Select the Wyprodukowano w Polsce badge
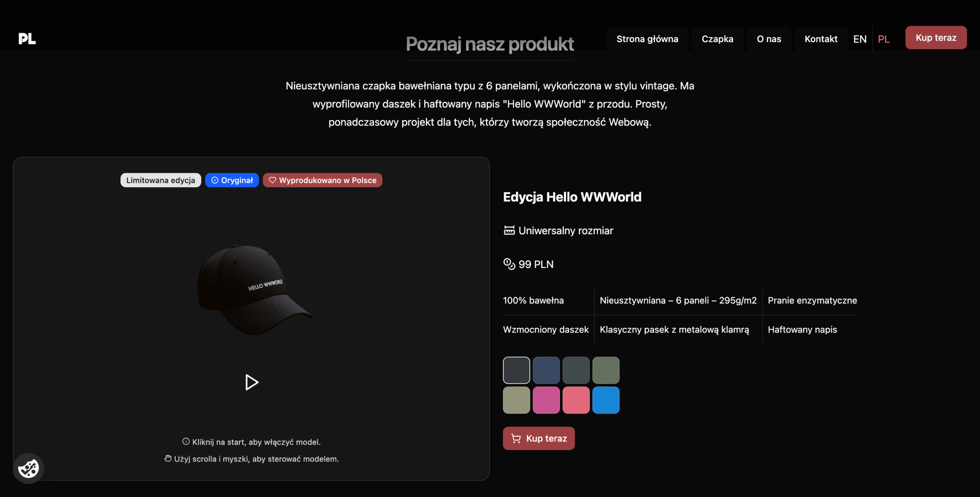 (322, 180)
